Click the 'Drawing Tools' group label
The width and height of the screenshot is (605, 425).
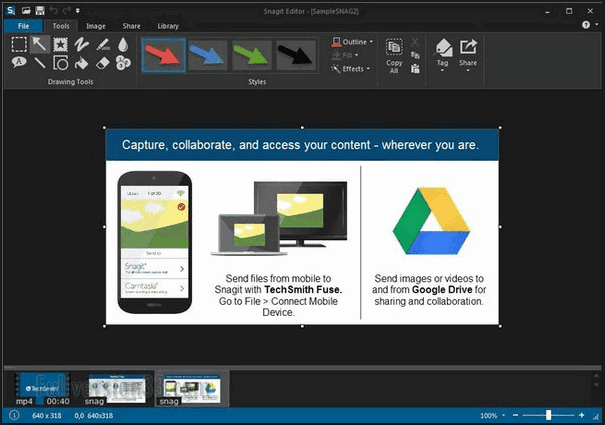pyautogui.click(x=71, y=81)
